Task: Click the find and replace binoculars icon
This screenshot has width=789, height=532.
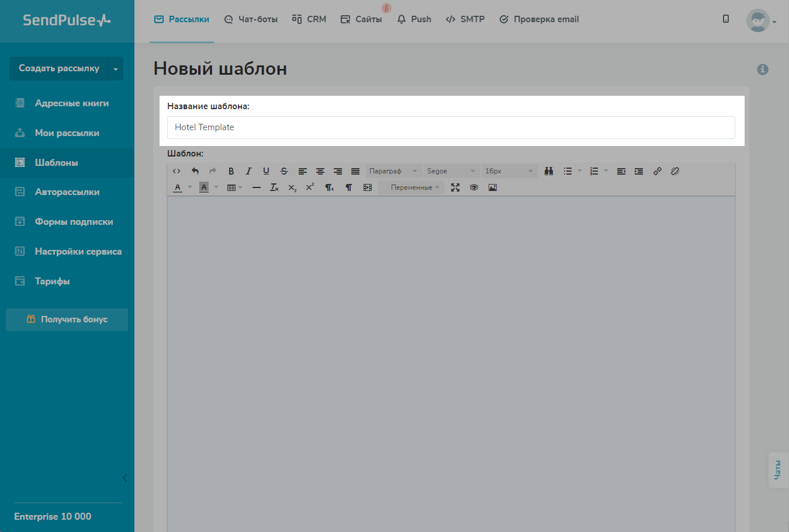Action: coord(549,171)
